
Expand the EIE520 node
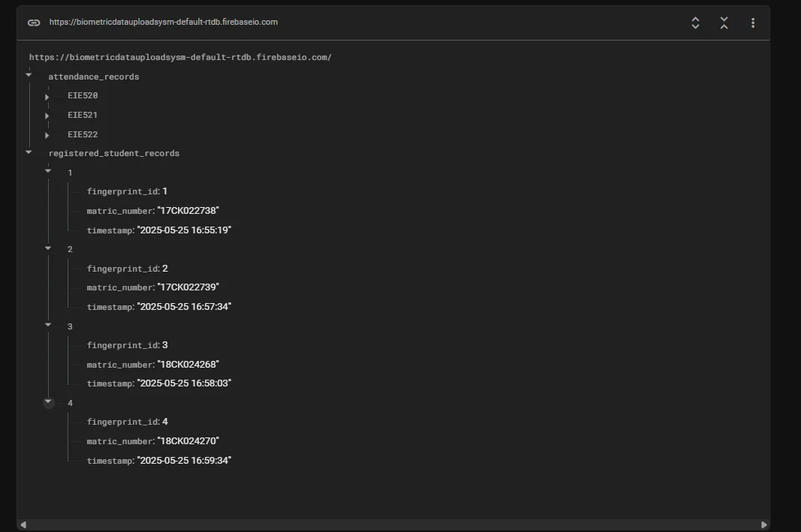(x=47, y=97)
